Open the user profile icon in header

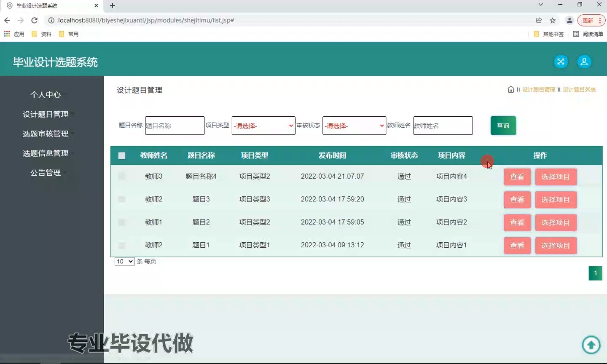[584, 62]
